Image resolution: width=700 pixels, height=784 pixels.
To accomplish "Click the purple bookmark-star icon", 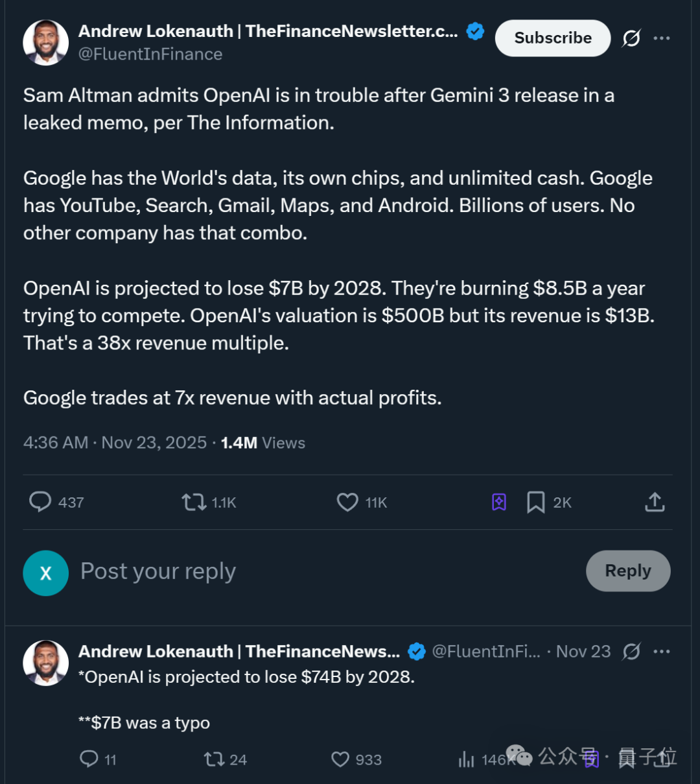I will pyautogui.click(x=499, y=502).
